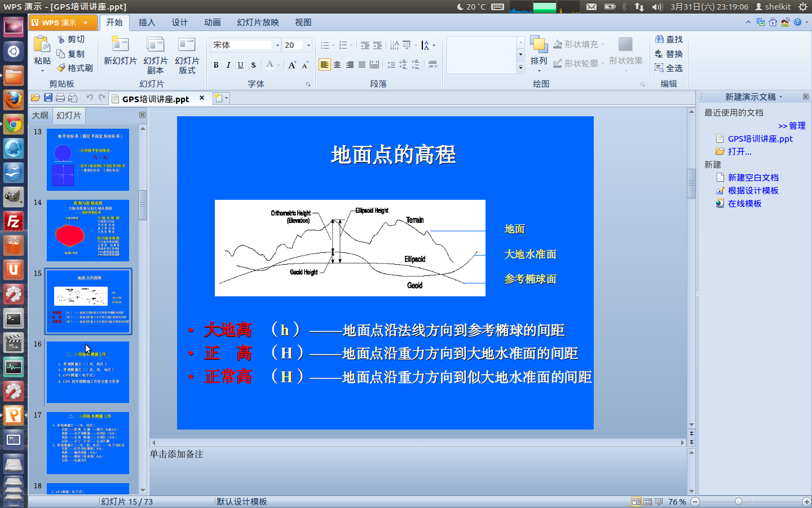The width and height of the screenshot is (812, 508).
Task: Open FileZilla from the launcher
Action: pyautogui.click(x=14, y=222)
